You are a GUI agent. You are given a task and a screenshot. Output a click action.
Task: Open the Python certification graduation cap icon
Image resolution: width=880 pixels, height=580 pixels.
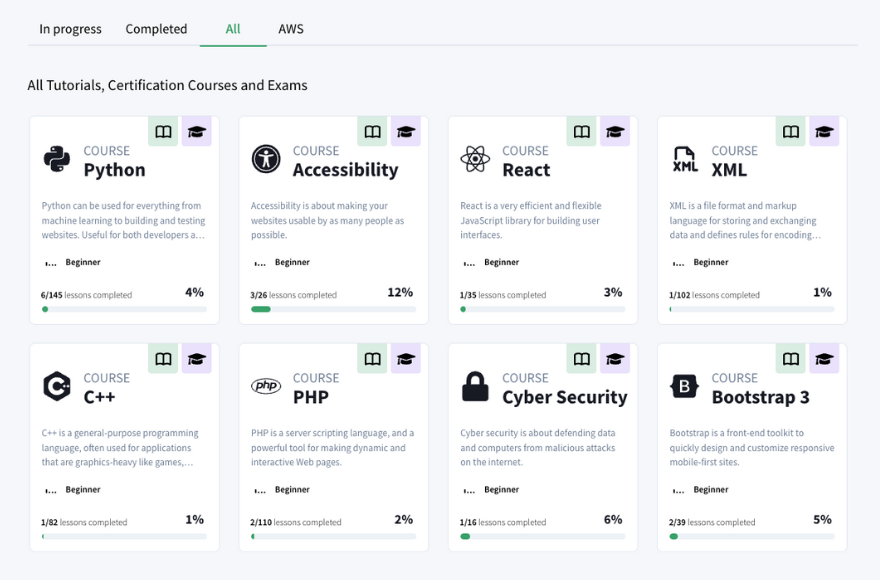(196, 131)
